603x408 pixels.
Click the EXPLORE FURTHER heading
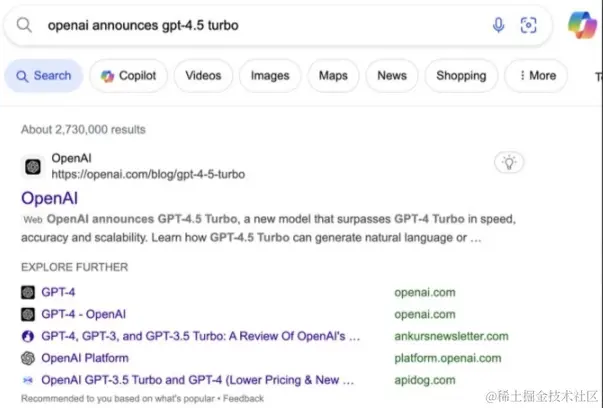click(x=74, y=267)
